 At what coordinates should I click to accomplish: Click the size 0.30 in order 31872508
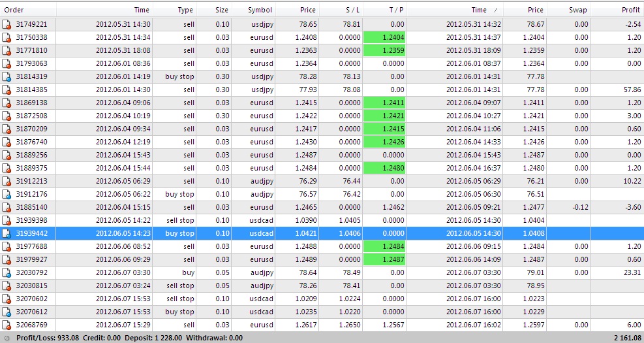click(x=222, y=116)
